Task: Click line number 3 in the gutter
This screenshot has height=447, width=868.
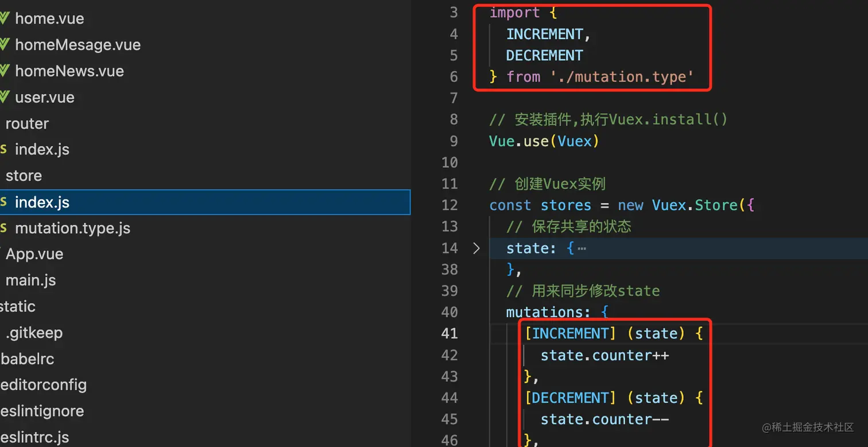Action: tap(454, 13)
